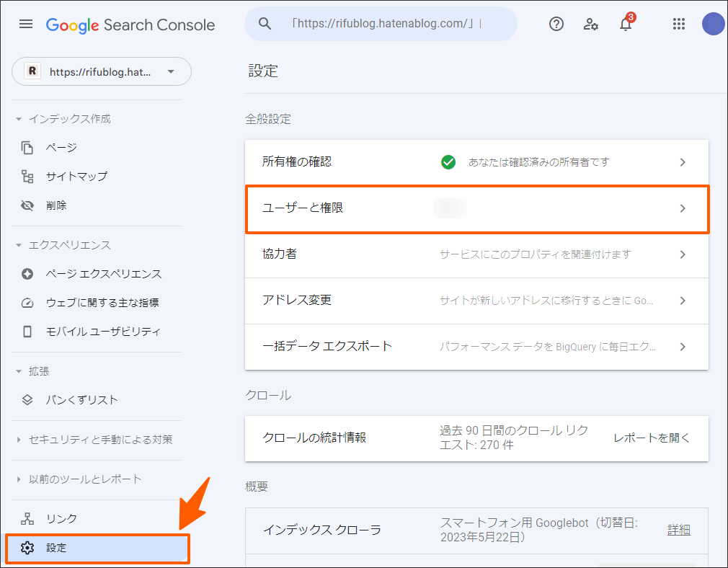
Task: Click 詳細 link for インデックス クローラ
Action: pos(679,530)
